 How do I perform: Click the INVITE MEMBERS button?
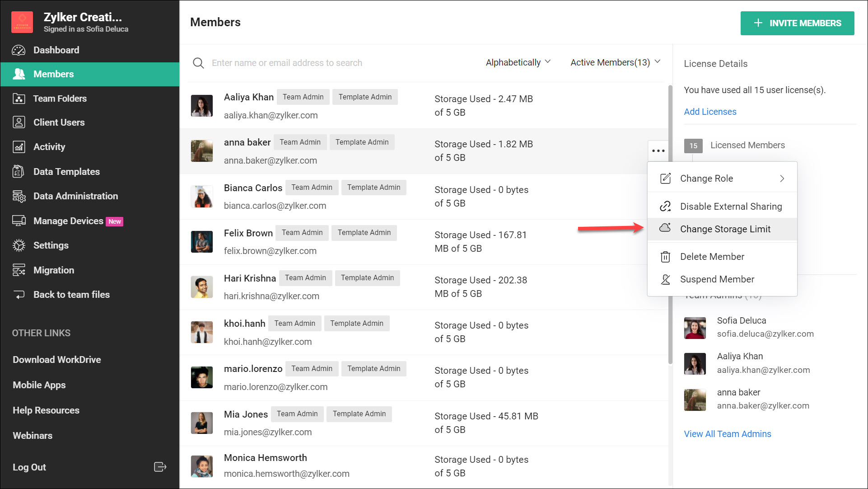click(797, 23)
